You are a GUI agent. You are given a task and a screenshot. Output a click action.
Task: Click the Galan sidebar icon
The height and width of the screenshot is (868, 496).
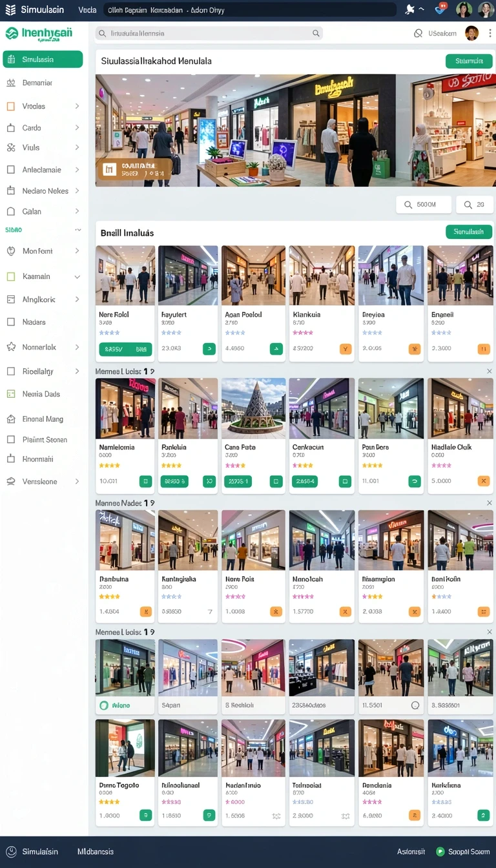click(x=10, y=211)
